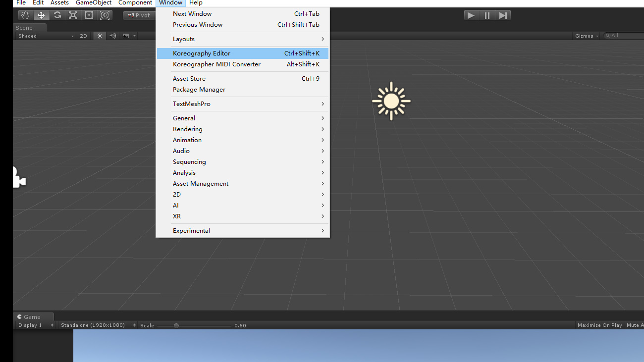Open the Shaded draw mode dropdown
The width and height of the screenshot is (644, 362).
(x=45, y=35)
